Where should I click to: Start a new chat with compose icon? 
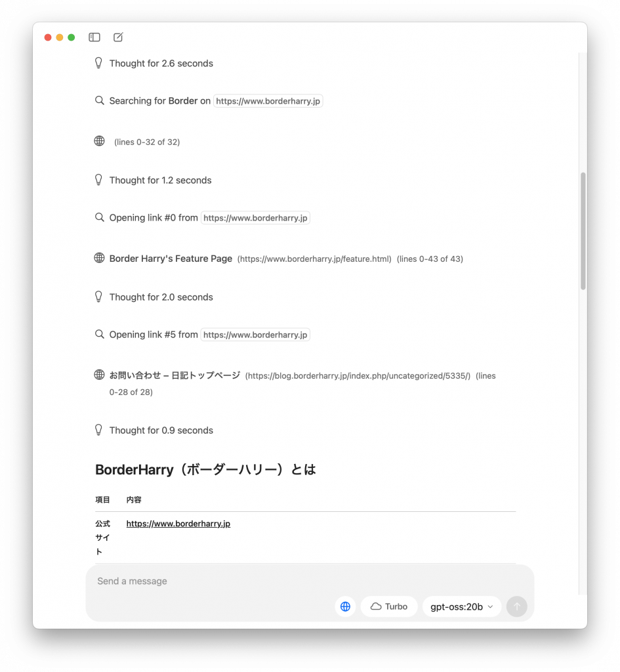click(118, 37)
